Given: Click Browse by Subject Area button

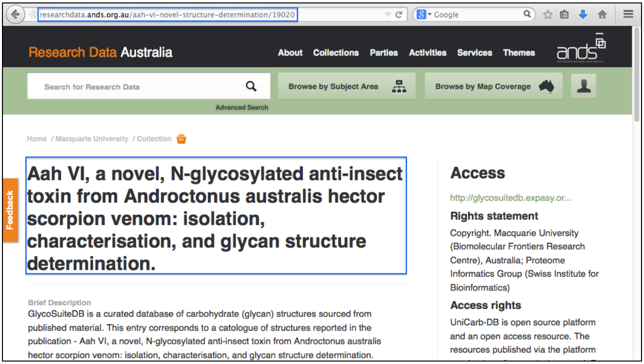Looking at the screenshot, I should pyautogui.click(x=347, y=86).
